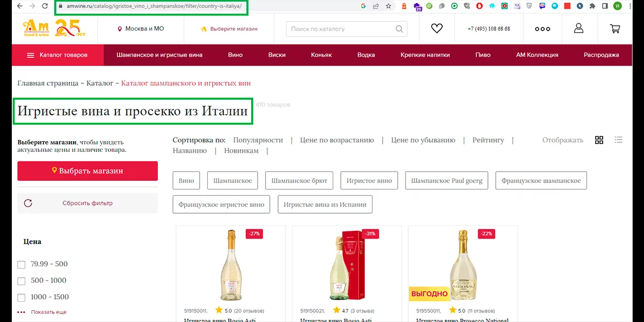644x322 pixels.
Task: Go back using browser back arrow
Action: (x=19, y=6)
